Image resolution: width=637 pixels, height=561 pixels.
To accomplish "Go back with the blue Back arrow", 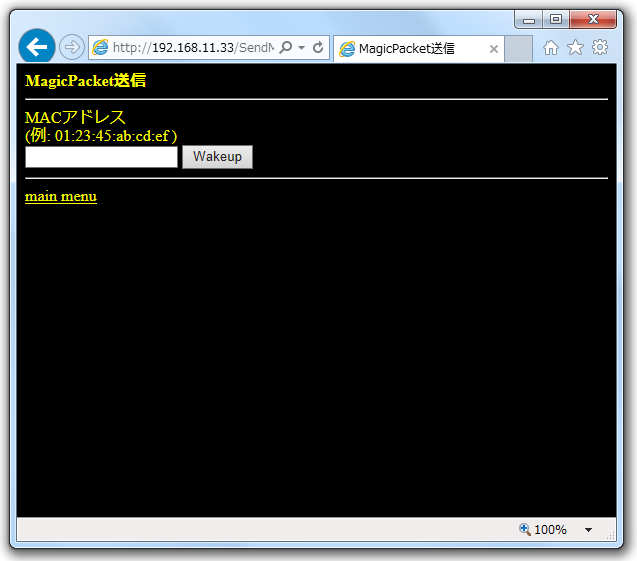I will coord(37,47).
